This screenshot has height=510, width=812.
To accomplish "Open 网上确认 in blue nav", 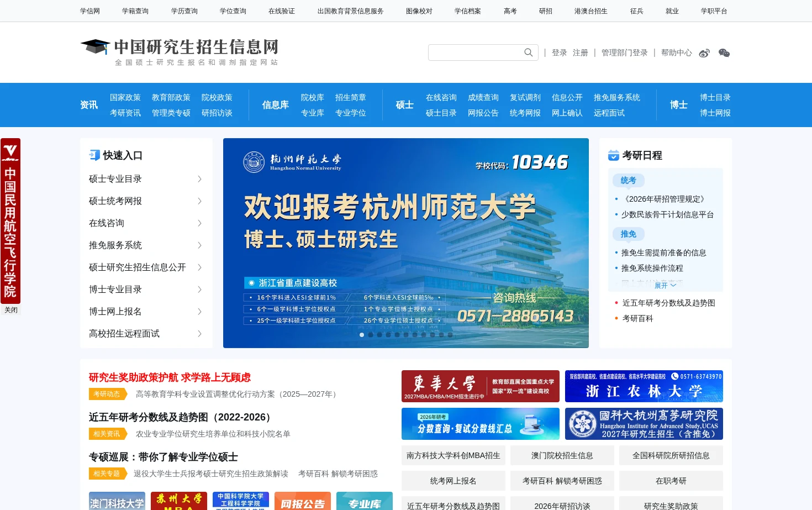I will [567, 113].
